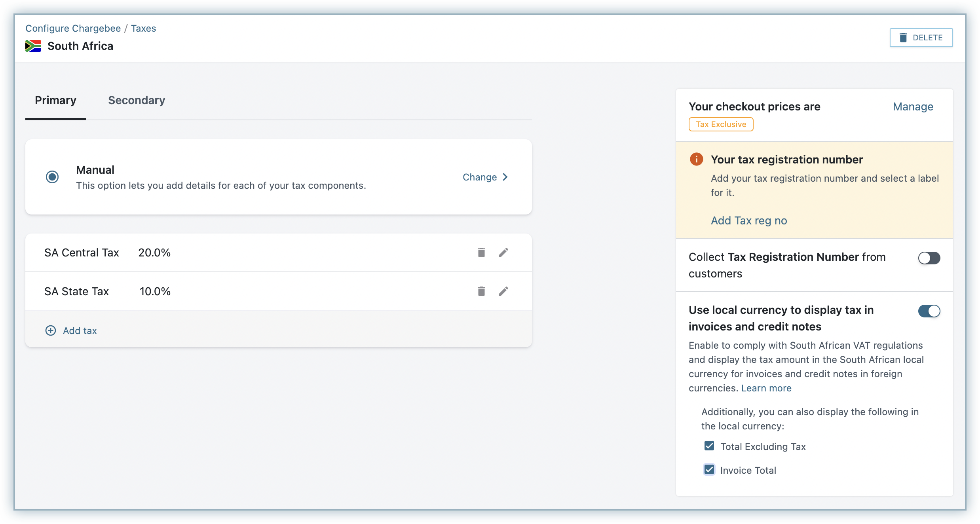Edit SA State Tax with pencil icon
The width and height of the screenshot is (980, 524).
pos(503,291)
